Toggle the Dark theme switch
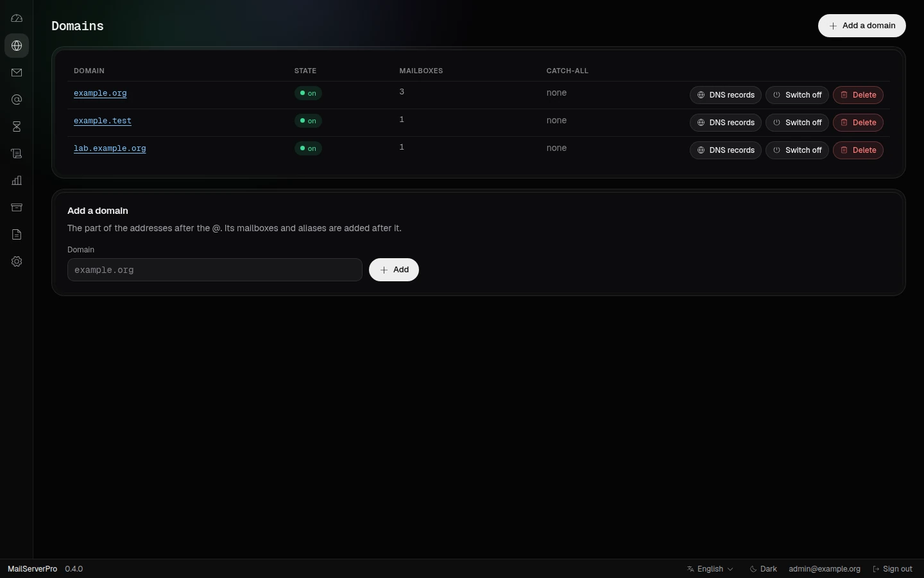Image resolution: width=924 pixels, height=578 pixels. [764, 569]
